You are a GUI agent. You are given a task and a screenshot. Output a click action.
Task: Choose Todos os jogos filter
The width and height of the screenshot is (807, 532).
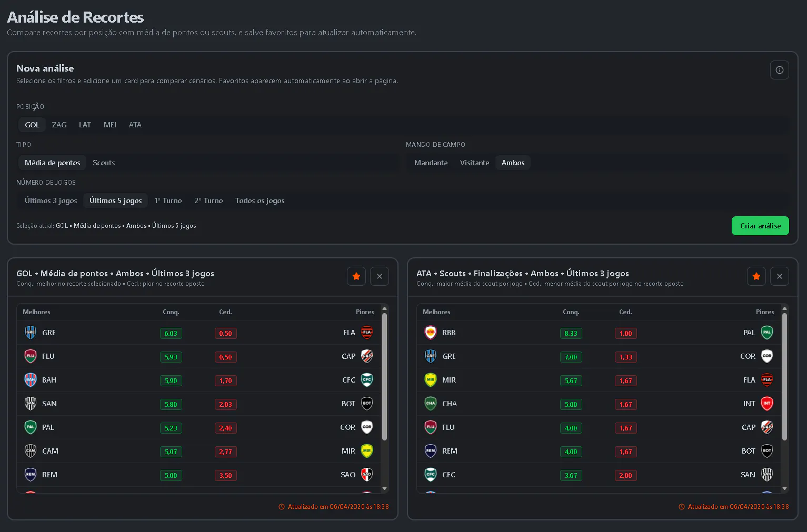click(260, 200)
